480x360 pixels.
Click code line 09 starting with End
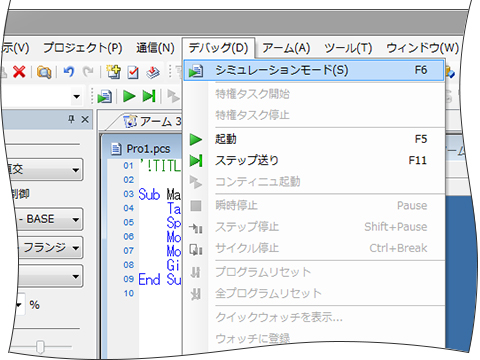[159, 279]
